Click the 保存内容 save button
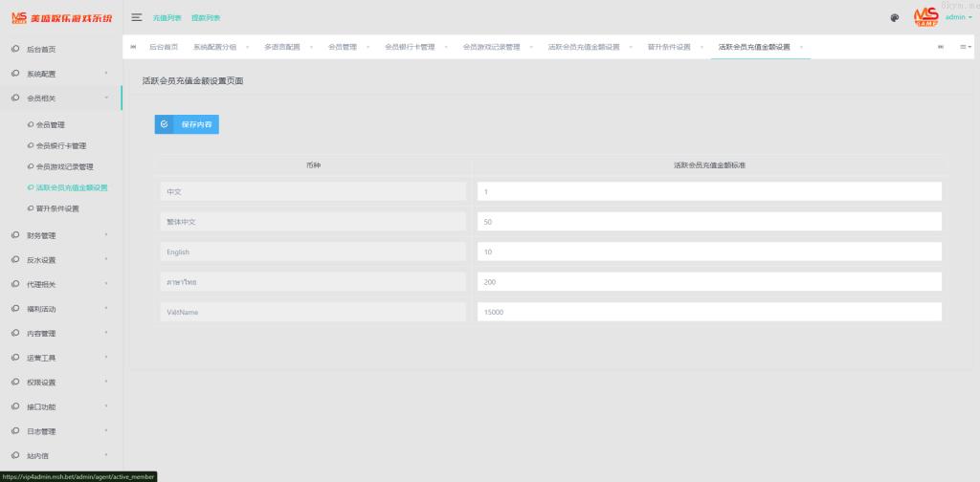Image resolution: width=980 pixels, height=482 pixels. [x=187, y=124]
